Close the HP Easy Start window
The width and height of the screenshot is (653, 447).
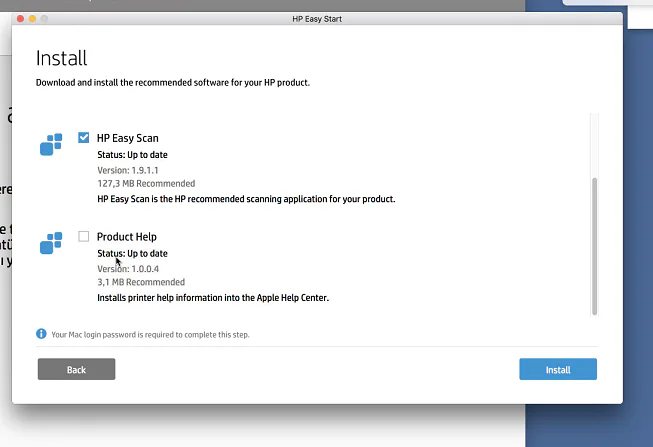click(20, 19)
